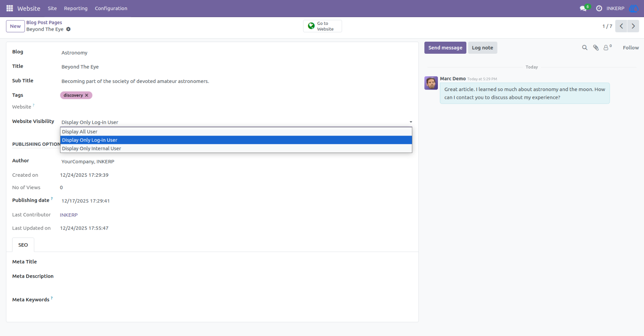Open the Configuration menu
Screen dimensions: 644x336
[111, 8]
